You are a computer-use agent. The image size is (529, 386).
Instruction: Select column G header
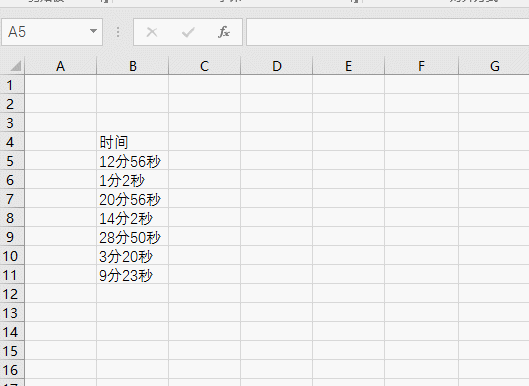pos(494,66)
